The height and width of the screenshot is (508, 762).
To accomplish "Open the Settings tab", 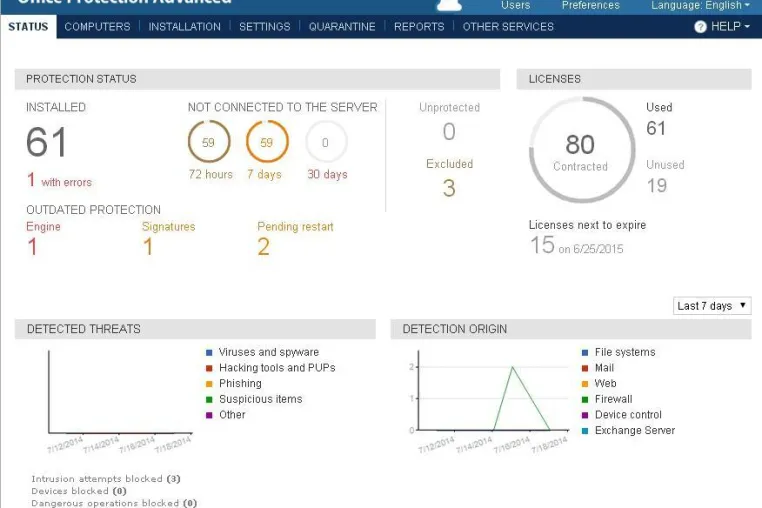I will (x=264, y=27).
